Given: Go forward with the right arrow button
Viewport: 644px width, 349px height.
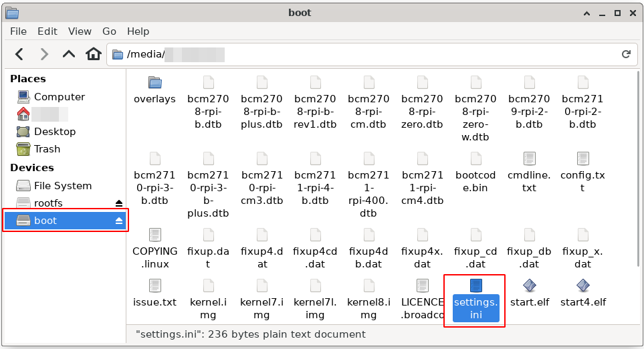Looking at the screenshot, I should click(44, 54).
